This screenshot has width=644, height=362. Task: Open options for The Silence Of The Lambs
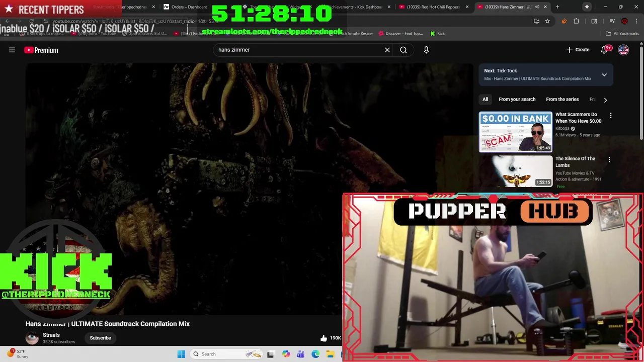point(609,160)
